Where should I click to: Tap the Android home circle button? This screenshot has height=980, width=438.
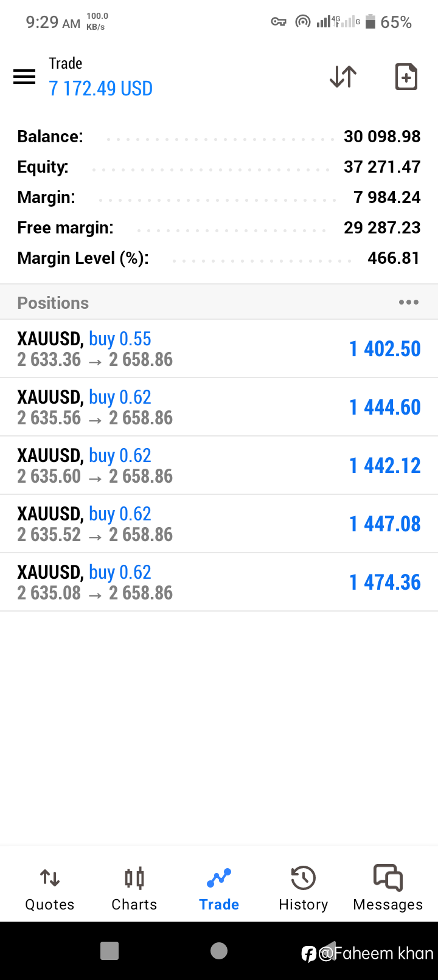(x=219, y=951)
